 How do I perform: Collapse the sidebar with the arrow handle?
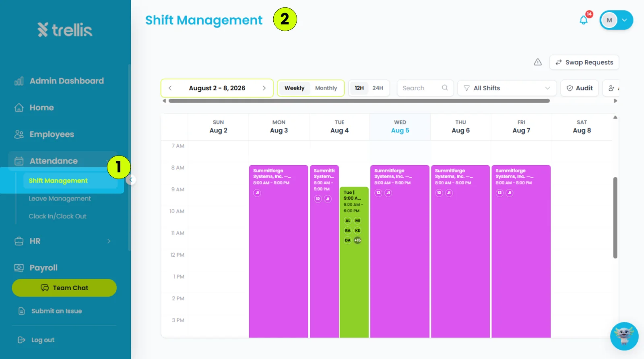pyautogui.click(x=131, y=180)
